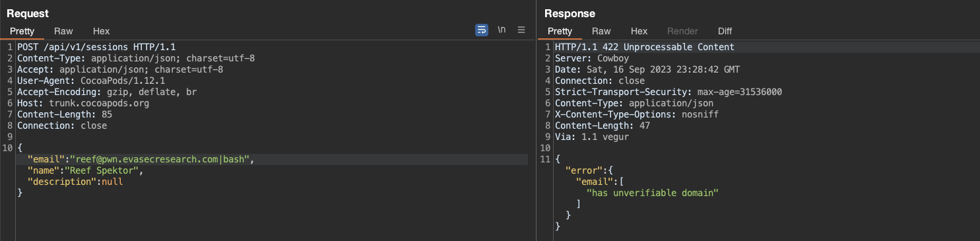Open the Diff tab in Response

725,31
